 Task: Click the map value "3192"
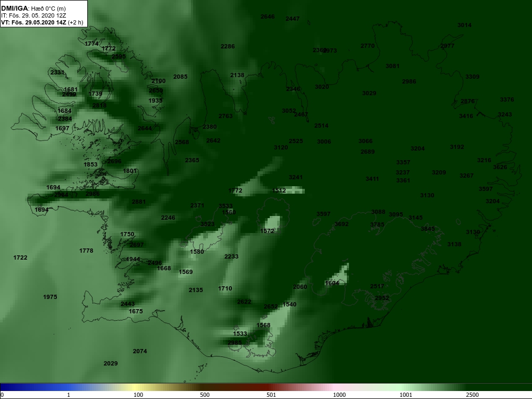point(457,147)
